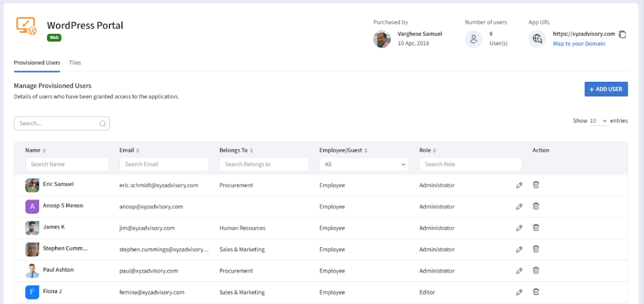Screen dimensions: 644x304
Task: Open the Employee/Guest filter dropdown
Action: [x=364, y=164]
